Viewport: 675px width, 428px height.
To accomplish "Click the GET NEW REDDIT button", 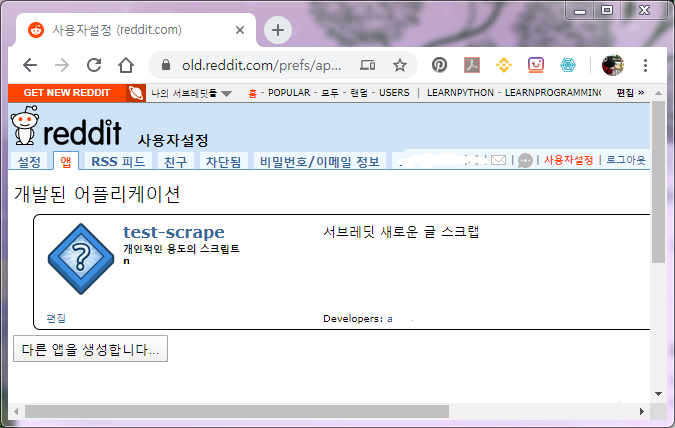I will (67, 93).
